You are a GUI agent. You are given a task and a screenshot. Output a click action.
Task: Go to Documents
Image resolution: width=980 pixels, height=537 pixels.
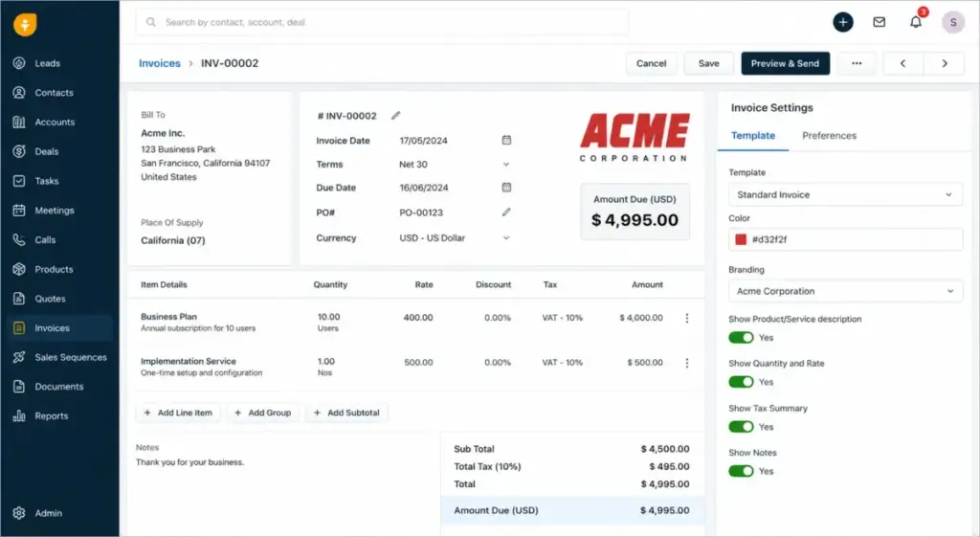(58, 387)
